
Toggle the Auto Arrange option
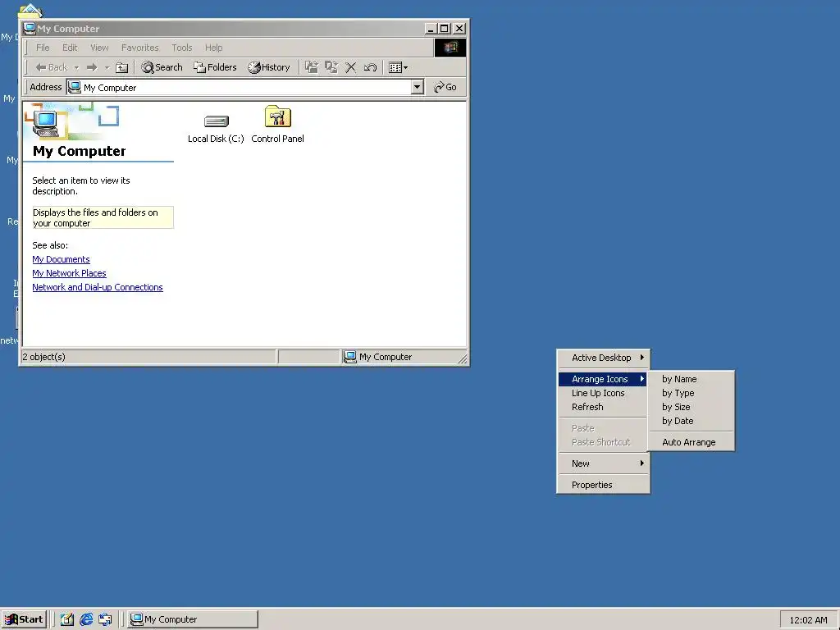coord(691,442)
